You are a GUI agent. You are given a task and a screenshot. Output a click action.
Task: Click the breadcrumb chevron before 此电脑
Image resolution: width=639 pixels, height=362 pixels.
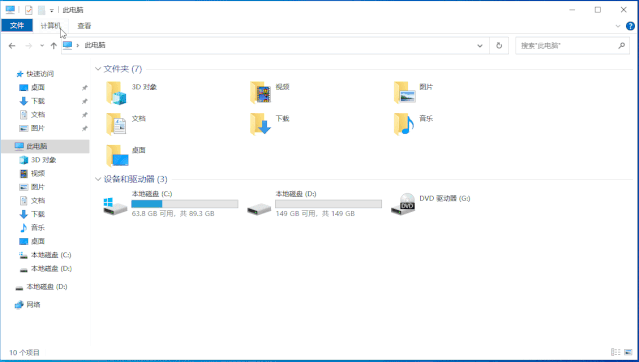78,45
